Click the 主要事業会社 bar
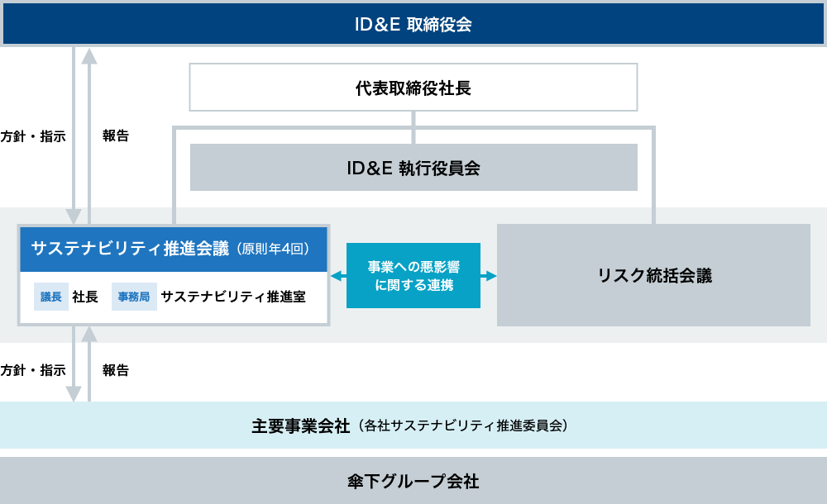This screenshot has width=827, height=504. coord(413,425)
